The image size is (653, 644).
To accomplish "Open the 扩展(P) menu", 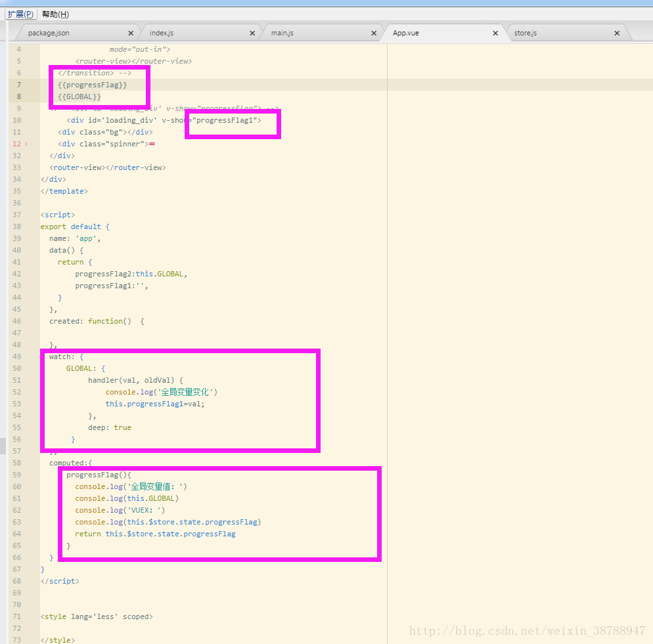I will tap(21, 14).
